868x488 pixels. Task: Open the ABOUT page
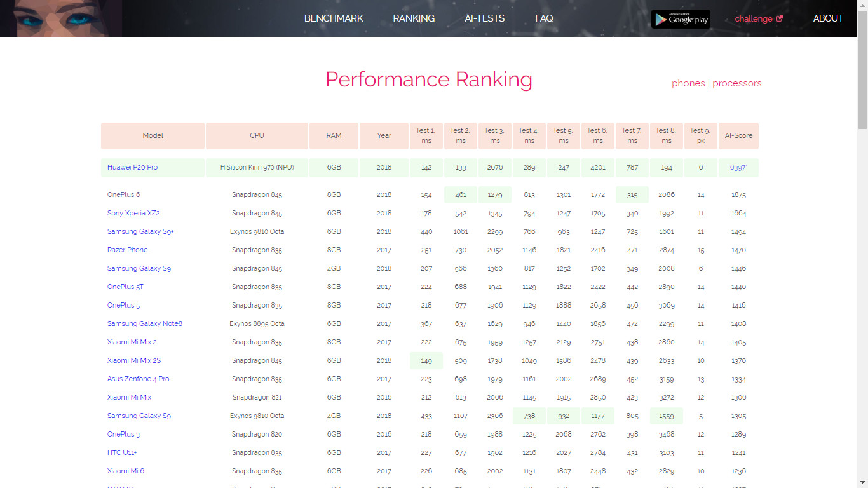click(828, 18)
